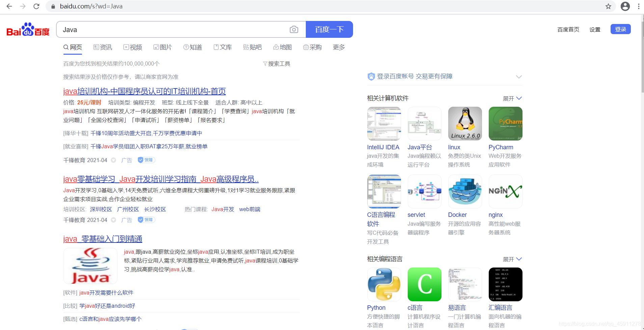This screenshot has height=330, width=644.
Task: Switch to the 采购 tab
Action: (312, 47)
